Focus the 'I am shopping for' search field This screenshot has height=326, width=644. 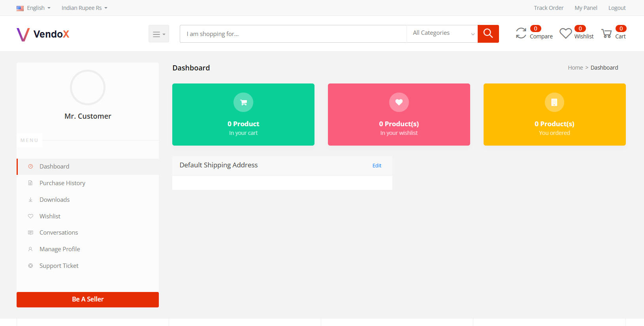pyautogui.click(x=293, y=34)
